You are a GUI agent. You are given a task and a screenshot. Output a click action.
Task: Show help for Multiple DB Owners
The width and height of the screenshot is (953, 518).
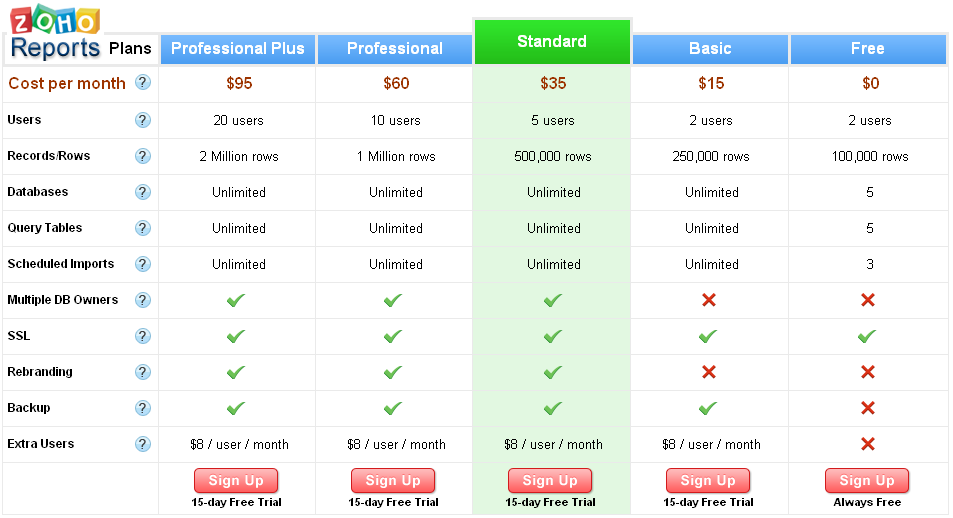click(x=143, y=300)
